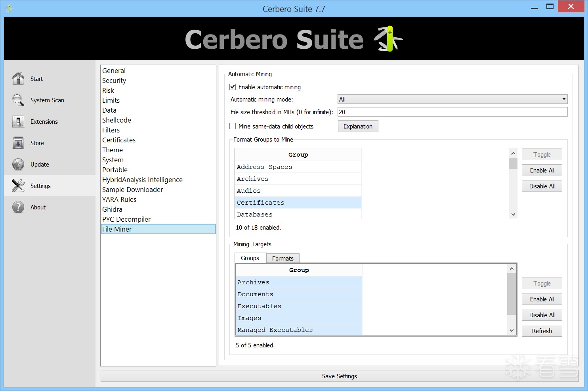Image resolution: width=588 pixels, height=391 pixels.
Task: Click Toggle for Format Groups to Mine
Action: tap(542, 155)
